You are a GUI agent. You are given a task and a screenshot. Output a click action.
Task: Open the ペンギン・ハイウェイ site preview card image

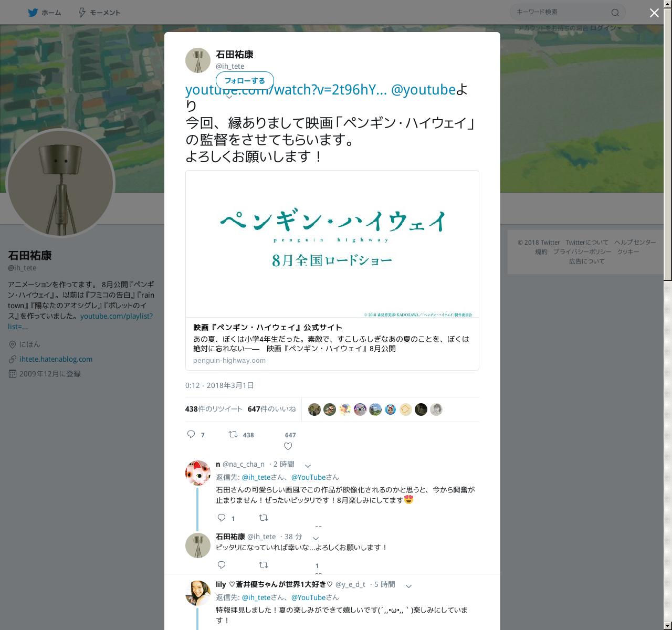point(332,244)
